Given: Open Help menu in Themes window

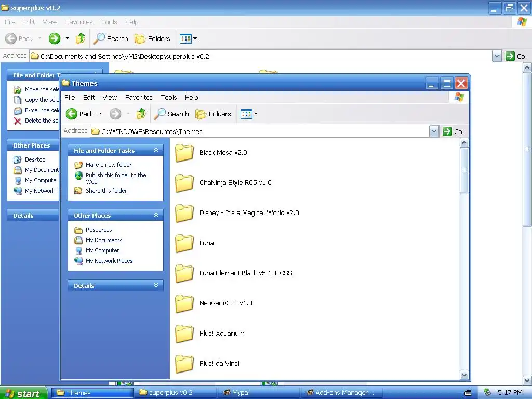Looking at the screenshot, I should click(191, 98).
